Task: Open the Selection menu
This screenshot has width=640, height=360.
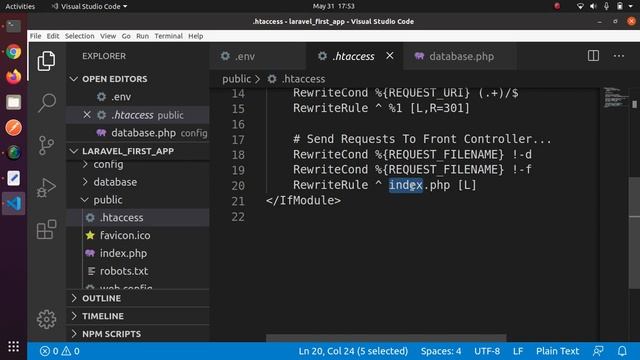Action: coord(79,36)
